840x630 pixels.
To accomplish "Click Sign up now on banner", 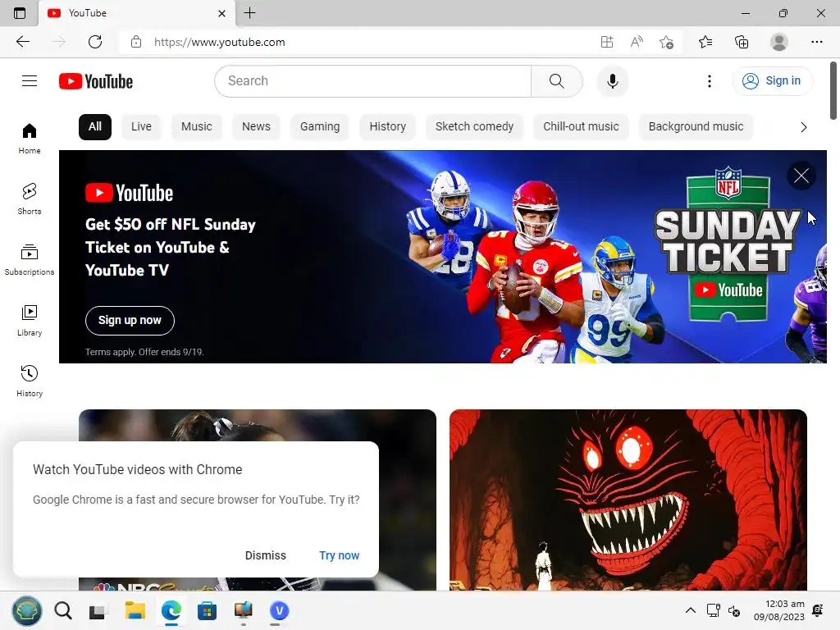I will 130,321.
